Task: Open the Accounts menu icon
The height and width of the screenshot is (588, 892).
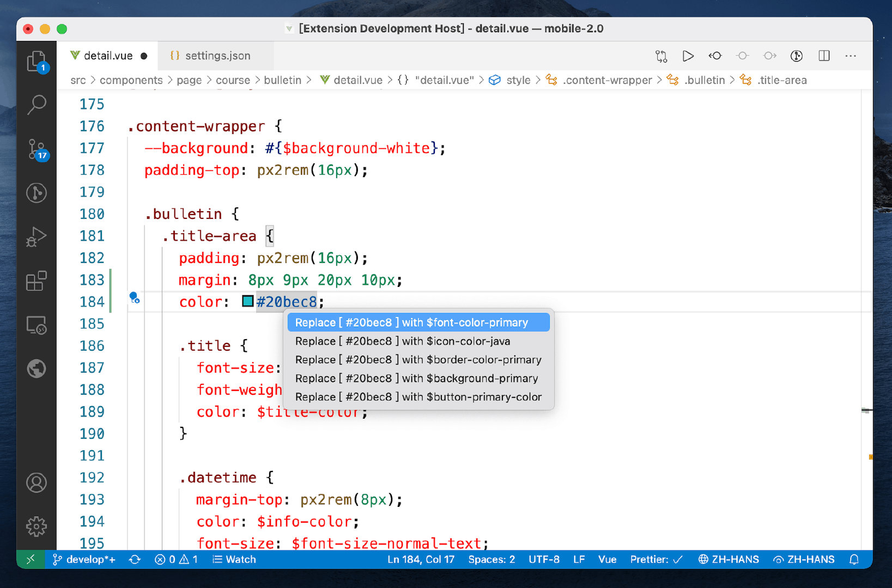Action: (37, 483)
